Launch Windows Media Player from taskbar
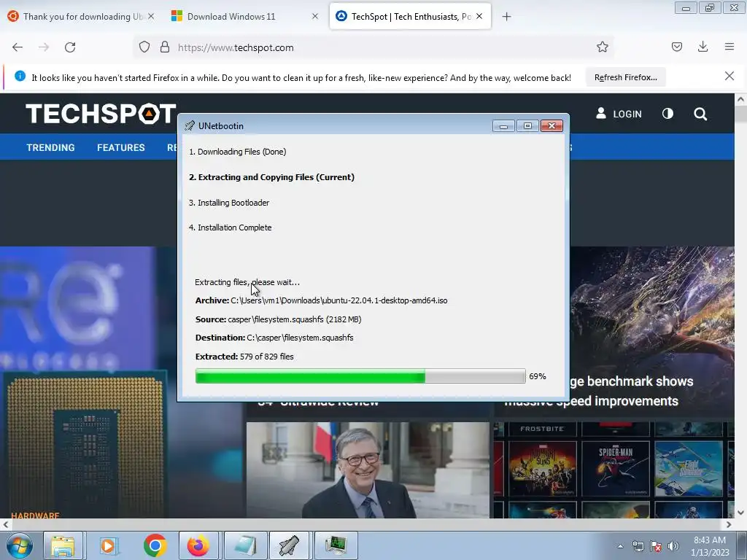Image resolution: width=747 pixels, height=560 pixels. point(108,545)
